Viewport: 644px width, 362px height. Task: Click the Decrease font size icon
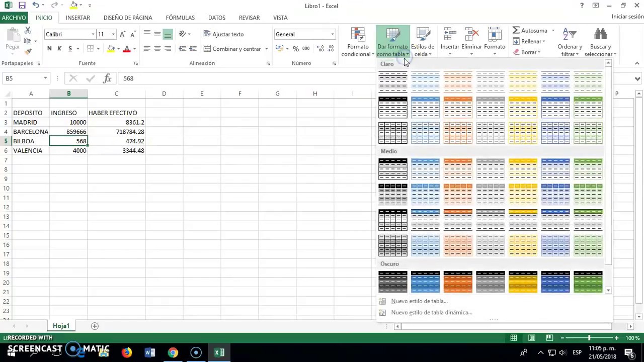tap(133, 34)
